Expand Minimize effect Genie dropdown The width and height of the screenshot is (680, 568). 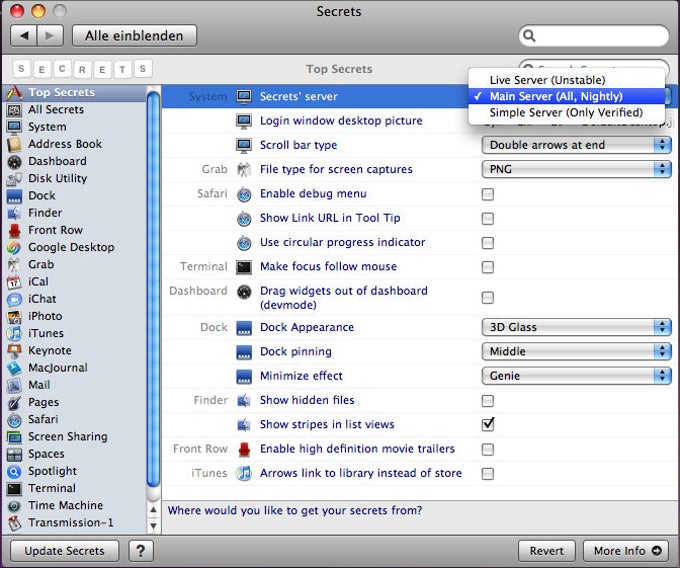coord(576,375)
